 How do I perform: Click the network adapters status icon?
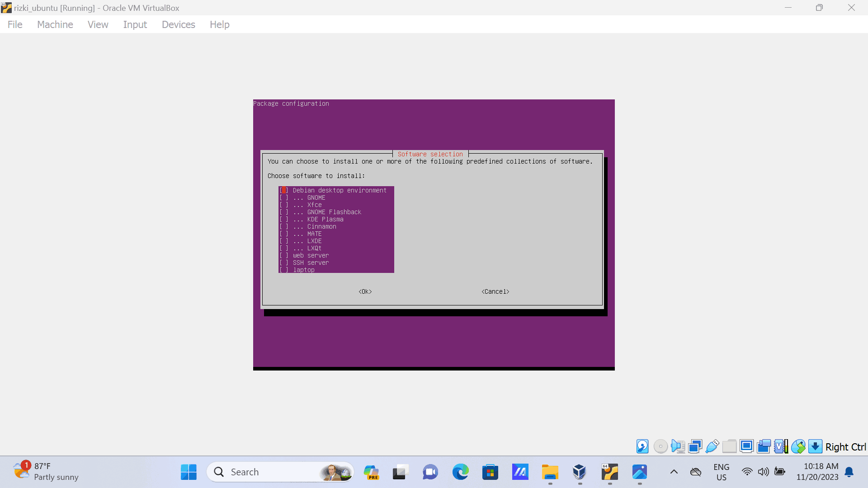point(695,446)
